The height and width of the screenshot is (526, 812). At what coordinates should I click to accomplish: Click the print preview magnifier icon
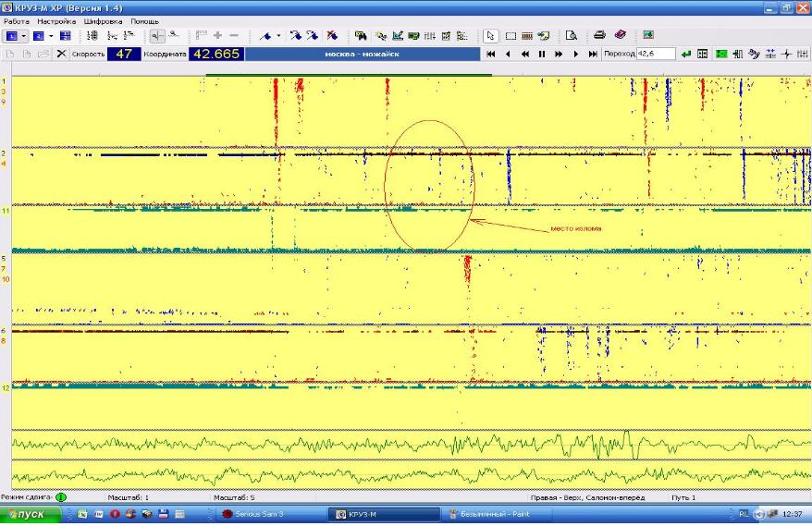tap(571, 35)
